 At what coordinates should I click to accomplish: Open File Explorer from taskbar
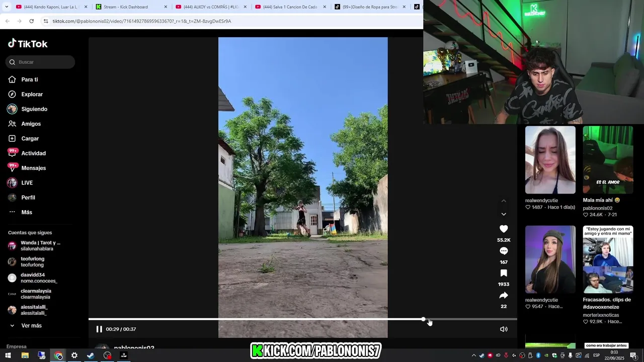pyautogui.click(x=25, y=355)
